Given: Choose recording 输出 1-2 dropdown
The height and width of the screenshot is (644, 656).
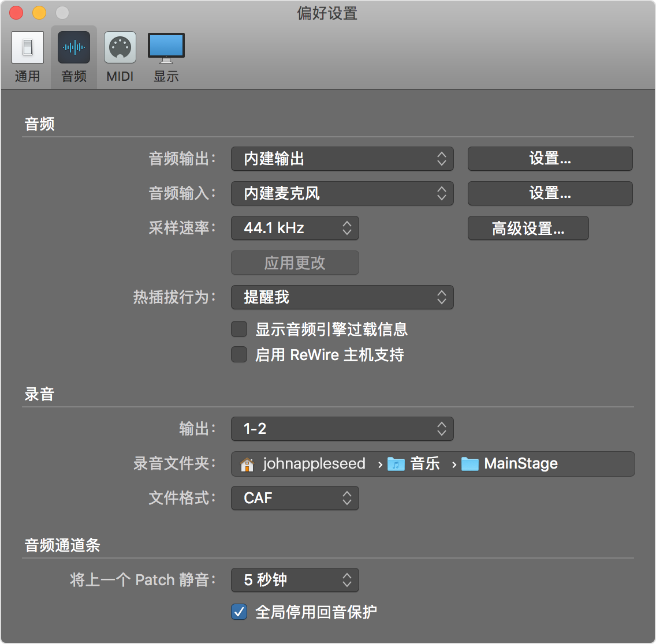Looking at the screenshot, I should tap(342, 429).
